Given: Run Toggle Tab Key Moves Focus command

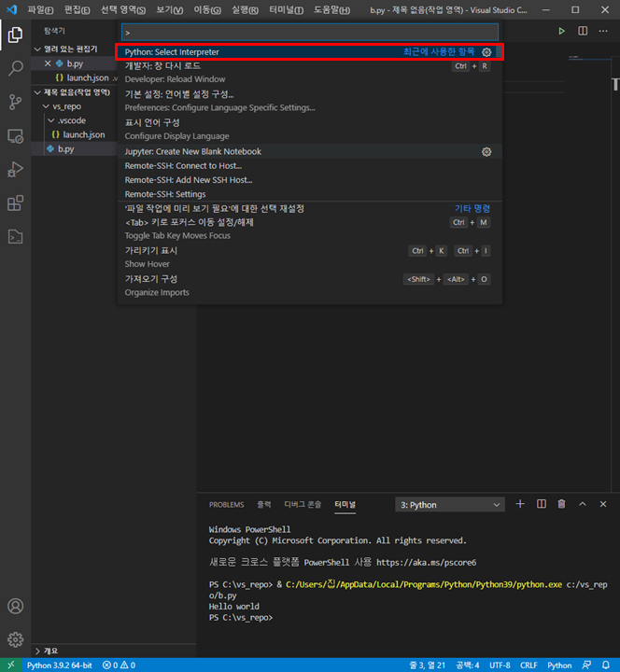Looking at the screenshot, I should tap(309, 230).
